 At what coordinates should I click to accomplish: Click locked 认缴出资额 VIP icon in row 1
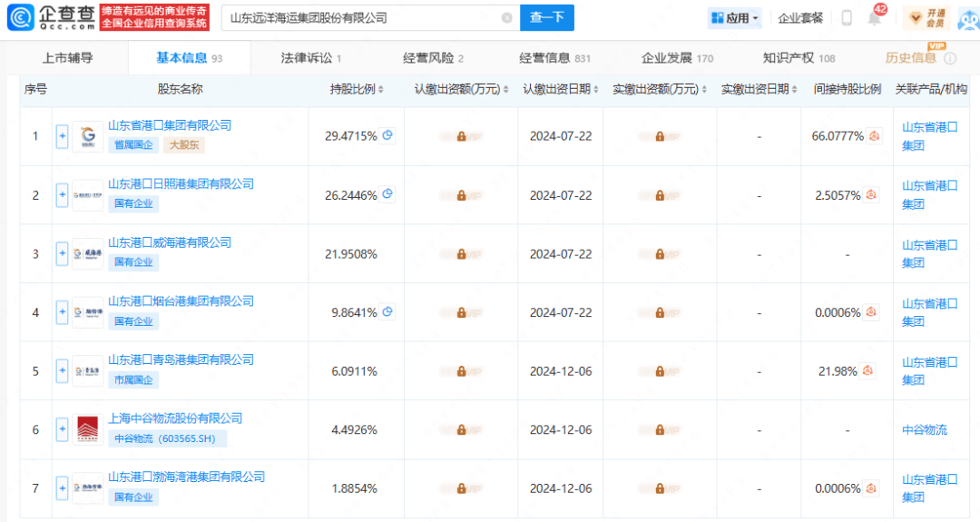(x=461, y=136)
